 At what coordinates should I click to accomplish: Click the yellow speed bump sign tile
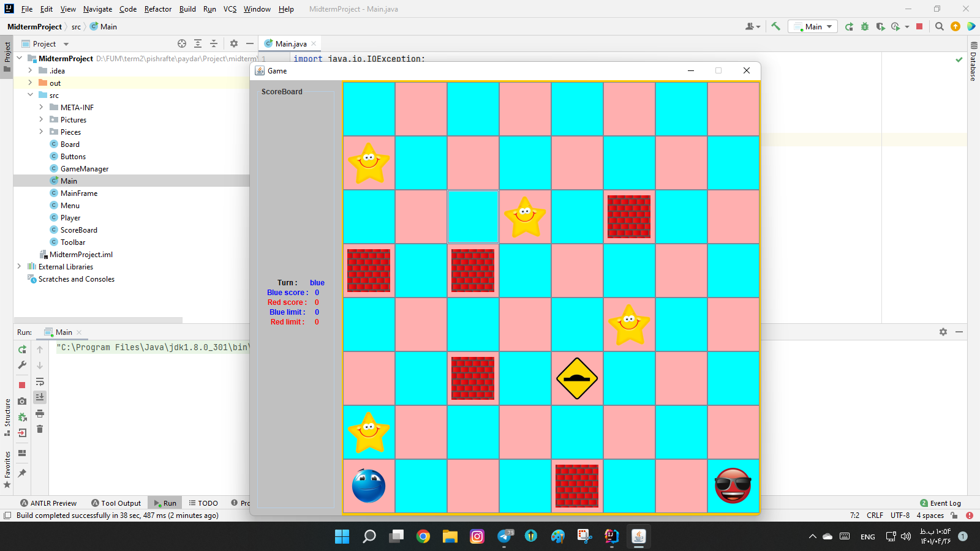click(x=577, y=378)
